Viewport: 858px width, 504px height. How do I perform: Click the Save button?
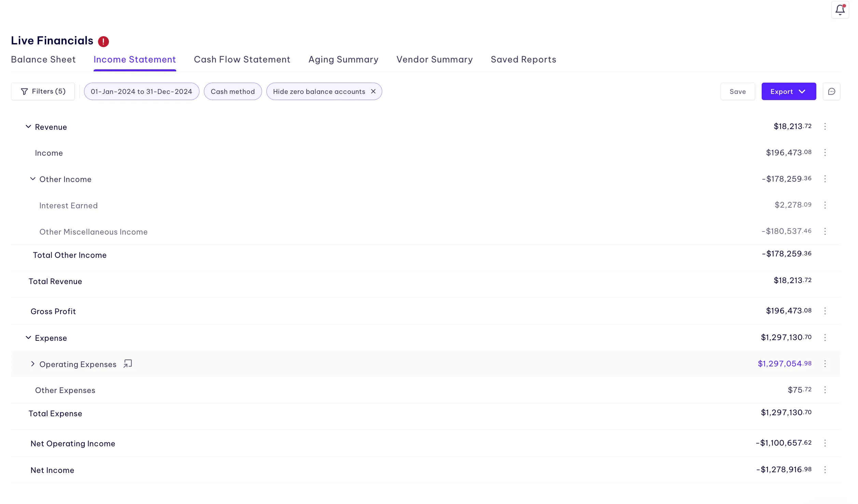pos(737,92)
